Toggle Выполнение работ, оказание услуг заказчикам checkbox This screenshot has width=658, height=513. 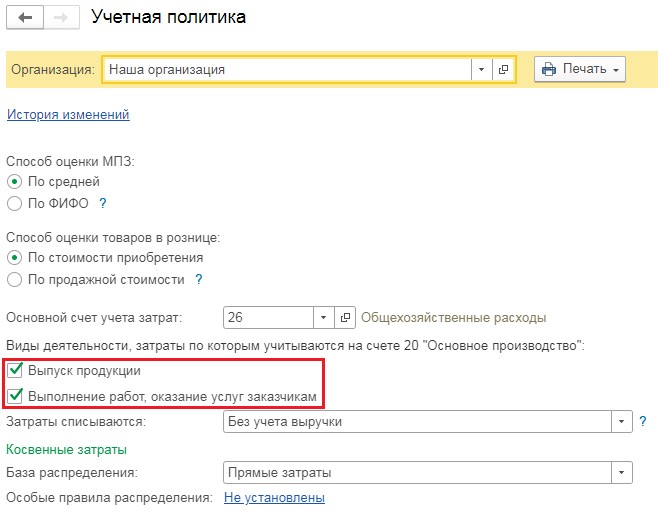[x=15, y=397]
